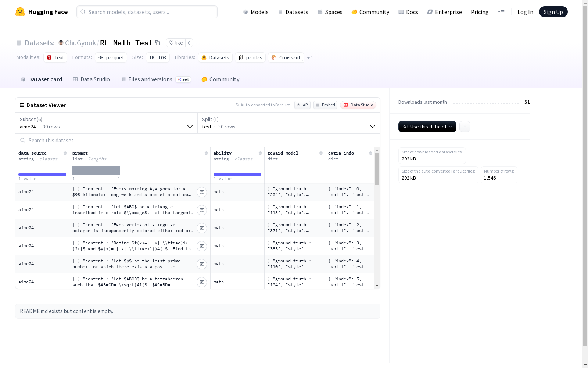Click the Log In link
The image size is (588, 368).
(x=525, y=12)
